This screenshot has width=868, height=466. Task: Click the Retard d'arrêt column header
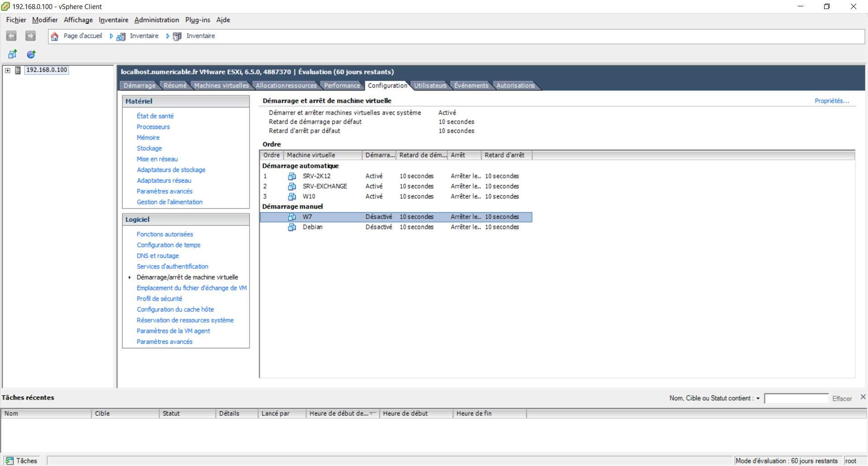[506, 155]
